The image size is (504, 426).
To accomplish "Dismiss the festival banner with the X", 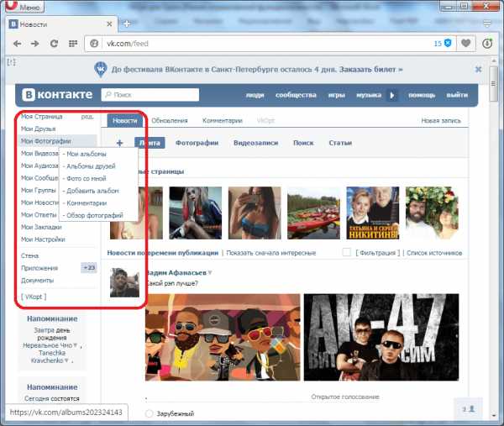I will pos(478,70).
